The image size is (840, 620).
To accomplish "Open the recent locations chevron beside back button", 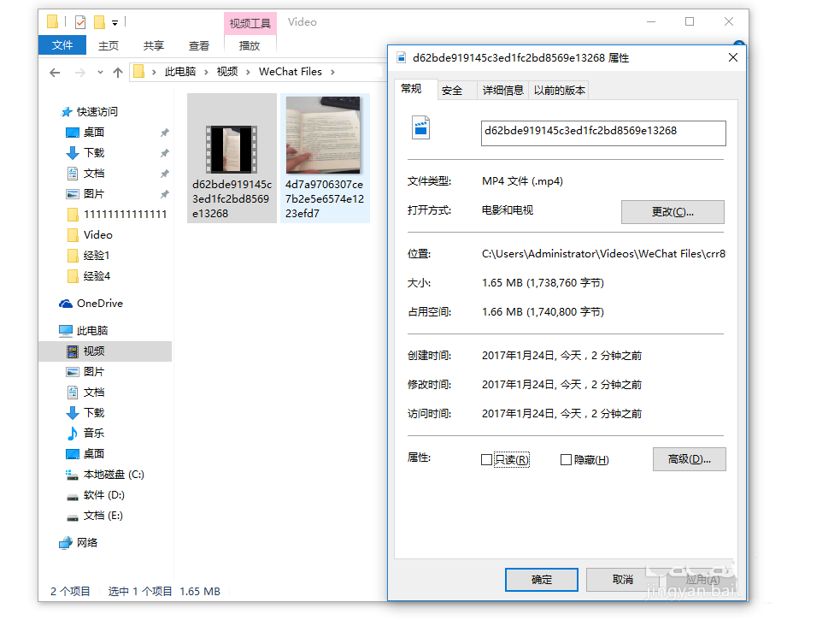I will tap(98, 72).
